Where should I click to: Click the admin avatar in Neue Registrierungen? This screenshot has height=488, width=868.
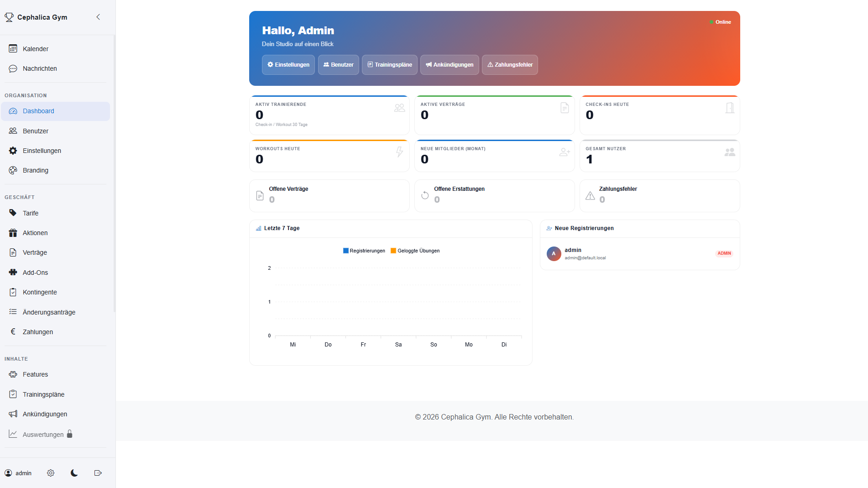tap(554, 253)
